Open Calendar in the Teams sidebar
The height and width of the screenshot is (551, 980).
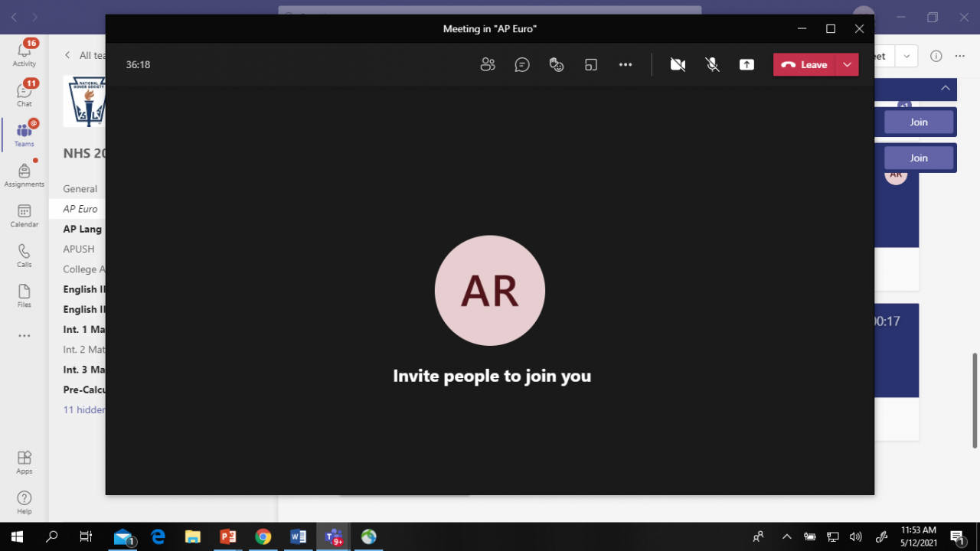click(24, 216)
